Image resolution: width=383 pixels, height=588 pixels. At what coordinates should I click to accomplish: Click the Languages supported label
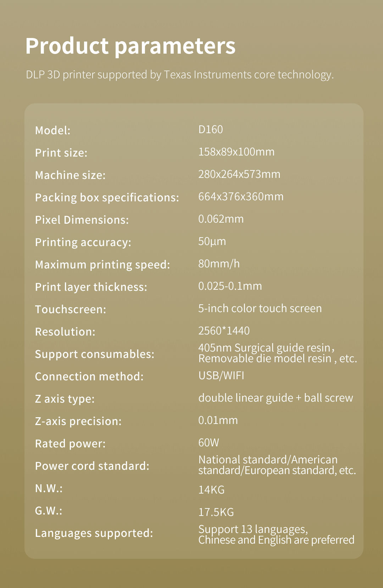point(94,533)
